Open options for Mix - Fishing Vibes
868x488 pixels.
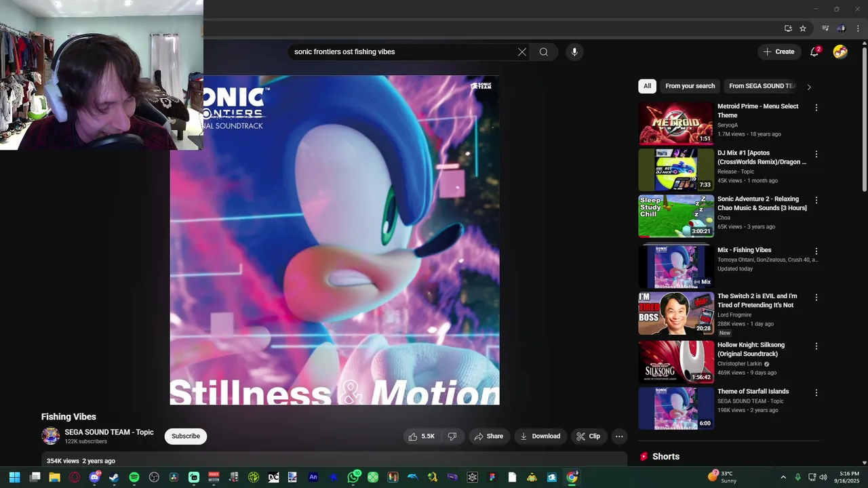(x=816, y=251)
